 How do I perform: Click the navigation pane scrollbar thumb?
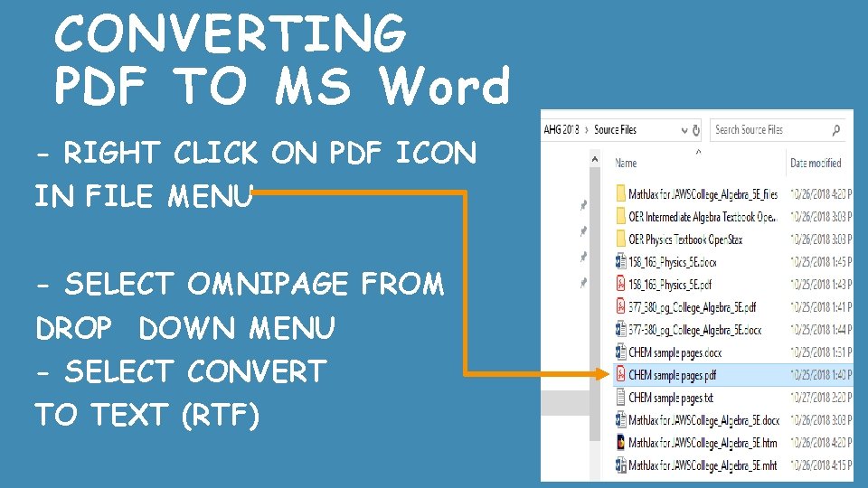595,305
